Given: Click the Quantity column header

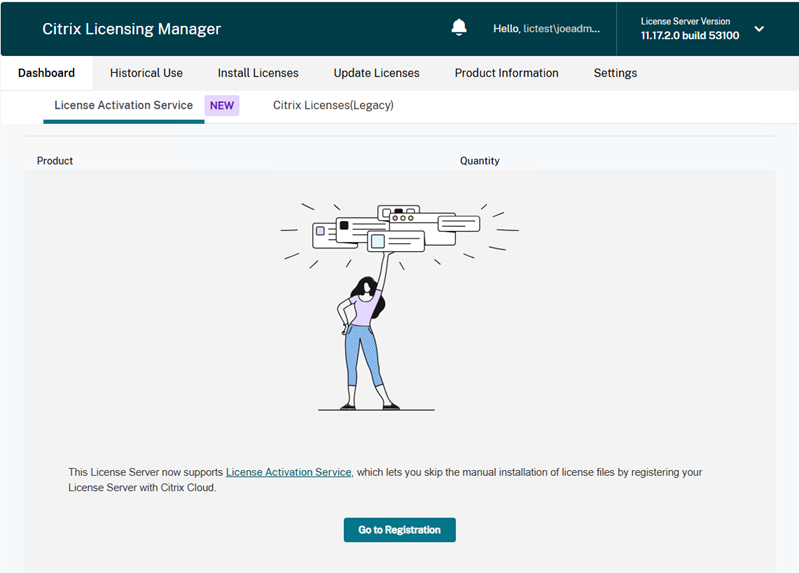Looking at the screenshot, I should [x=479, y=161].
